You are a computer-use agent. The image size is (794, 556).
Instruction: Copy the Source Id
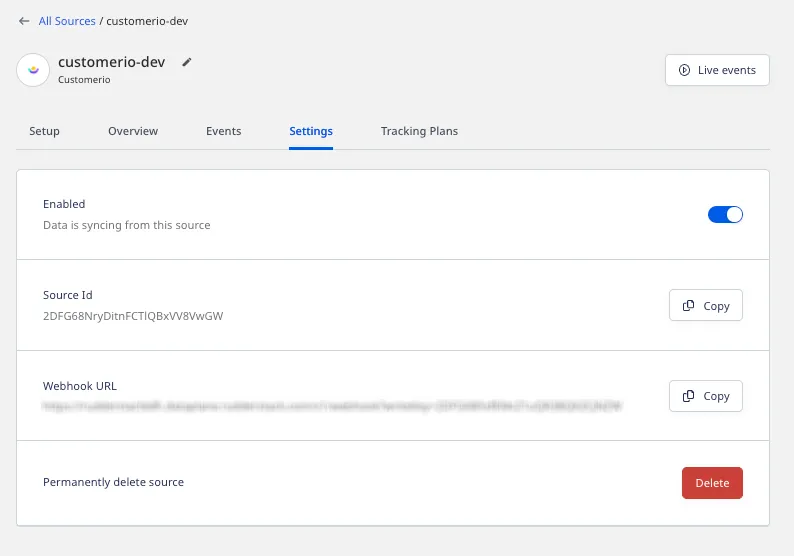coord(705,305)
